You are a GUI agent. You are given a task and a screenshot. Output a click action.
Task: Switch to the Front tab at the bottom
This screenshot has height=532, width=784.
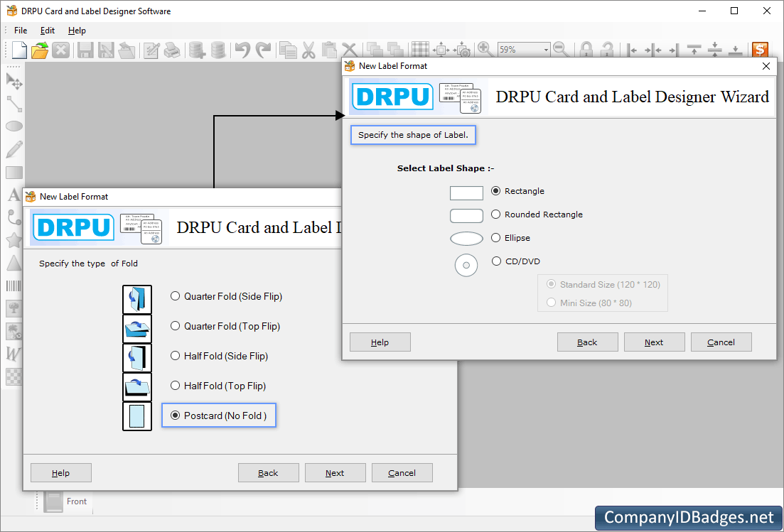click(67, 501)
